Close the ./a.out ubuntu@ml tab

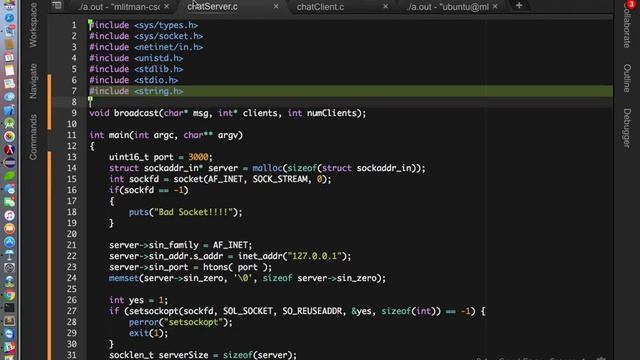coord(495,7)
